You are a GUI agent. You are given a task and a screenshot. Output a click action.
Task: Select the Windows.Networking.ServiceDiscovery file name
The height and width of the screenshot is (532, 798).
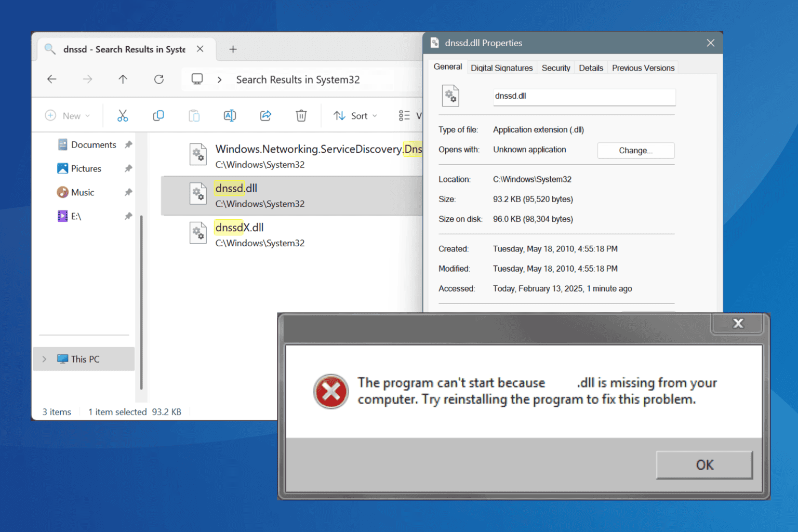(x=318, y=149)
